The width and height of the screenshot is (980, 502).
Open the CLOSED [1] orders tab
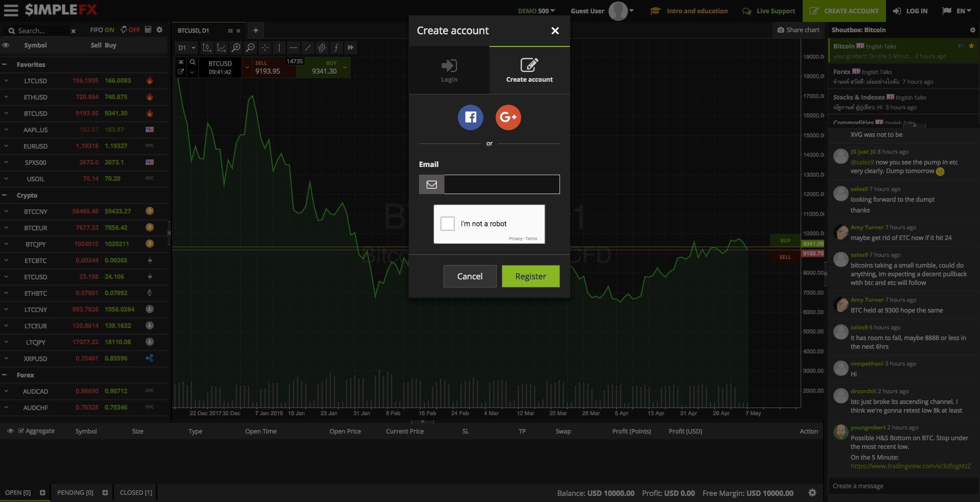[x=136, y=493]
